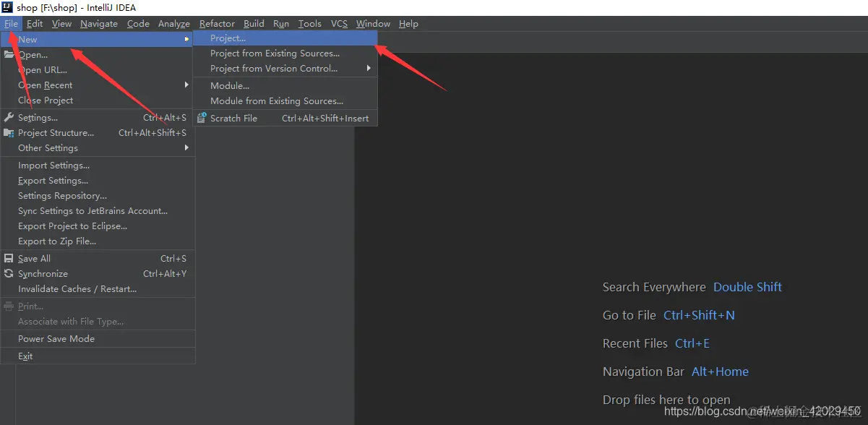
Task: Toggle Power Save Mode
Action: [x=98, y=339]
